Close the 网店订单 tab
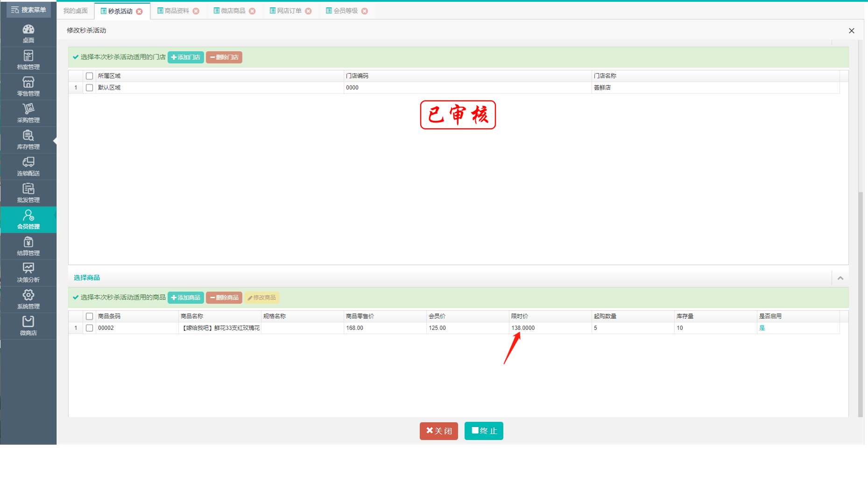 pyautogui.click(x=308, y=11)
